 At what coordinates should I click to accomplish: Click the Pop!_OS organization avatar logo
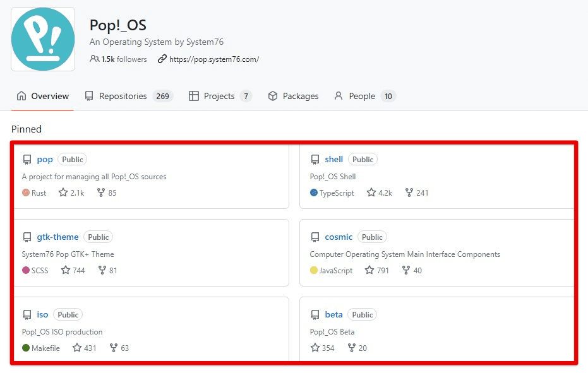[x=43, y=39]
